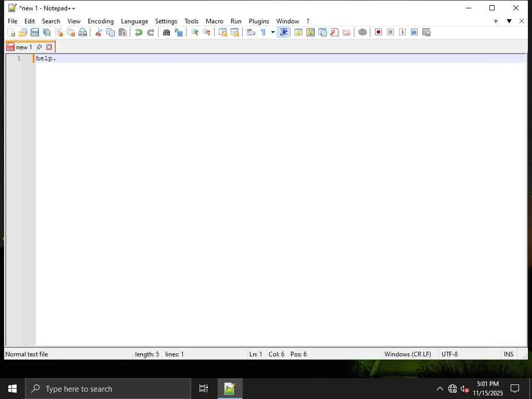The width and height of the screenshot is (532, 399).
Task: Run the macro multiple times icon
Action: 414,32
